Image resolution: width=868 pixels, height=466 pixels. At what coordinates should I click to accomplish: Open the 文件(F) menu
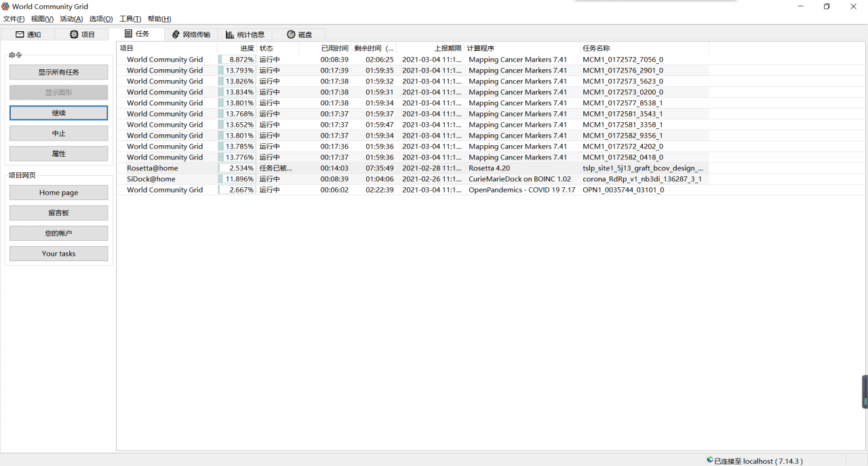click(x=14, y=19)
